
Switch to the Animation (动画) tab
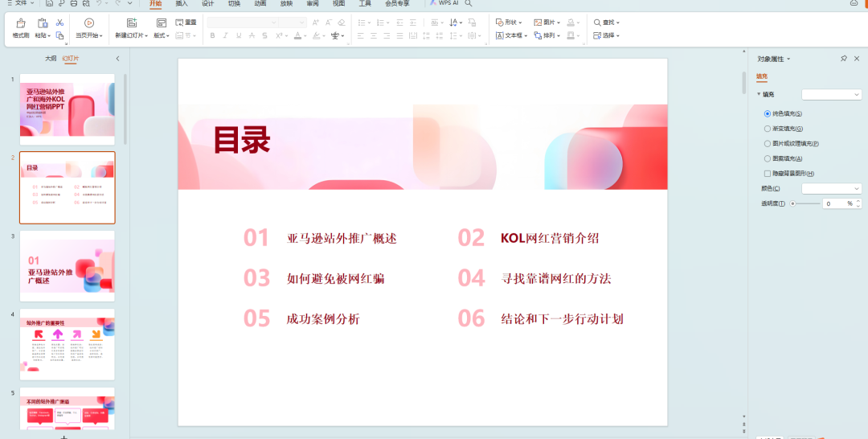pyautogui.click(x=260, y=3)
